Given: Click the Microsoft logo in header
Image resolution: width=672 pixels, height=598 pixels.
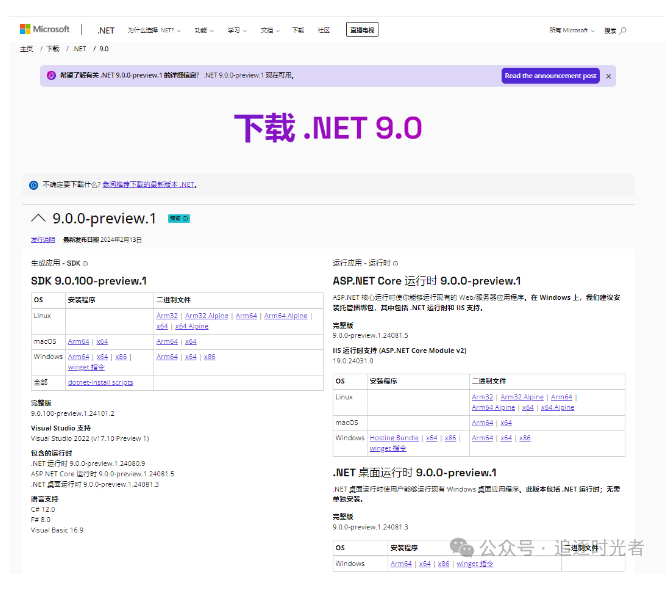Looking at the screenshot, I should click(x=45, y=29).
